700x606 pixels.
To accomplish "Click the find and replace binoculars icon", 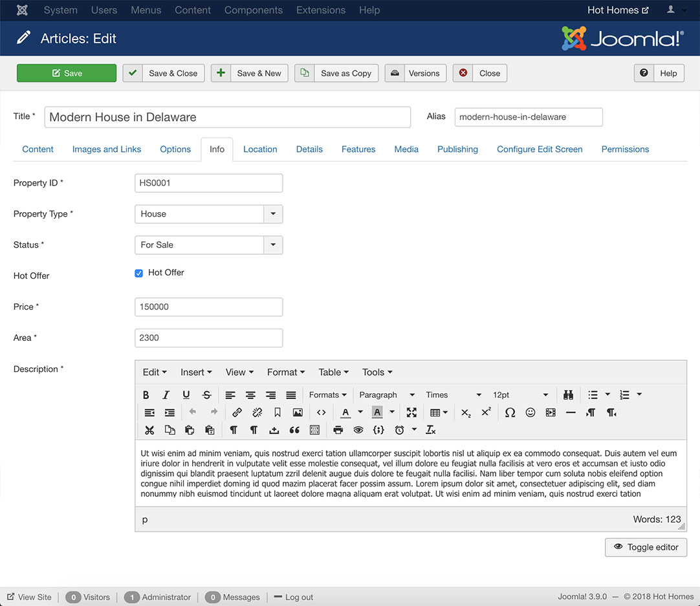I will (x=568, y=395).
